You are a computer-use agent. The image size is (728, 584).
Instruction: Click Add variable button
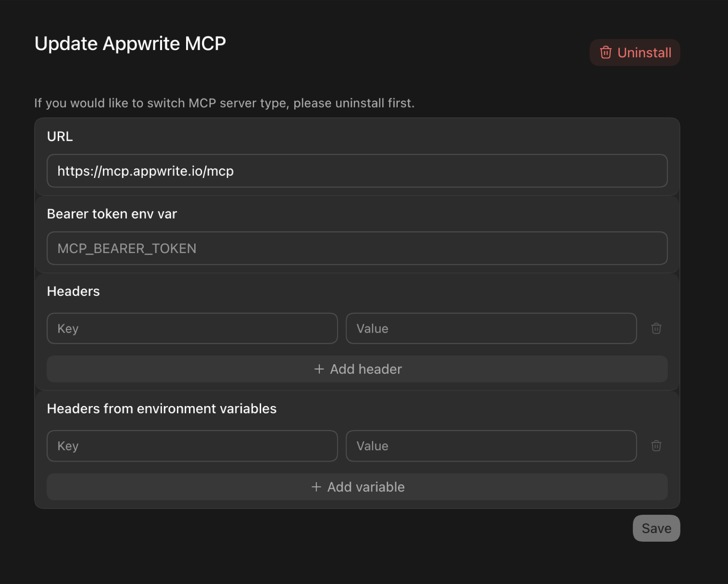[357, 487]
